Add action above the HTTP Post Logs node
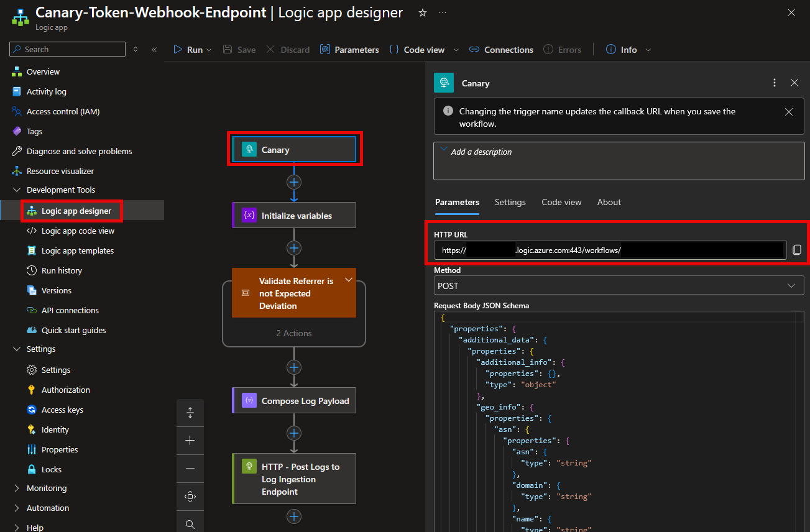Image resolution: width=810 pixels, height=532 pixels. click(294, 433)
